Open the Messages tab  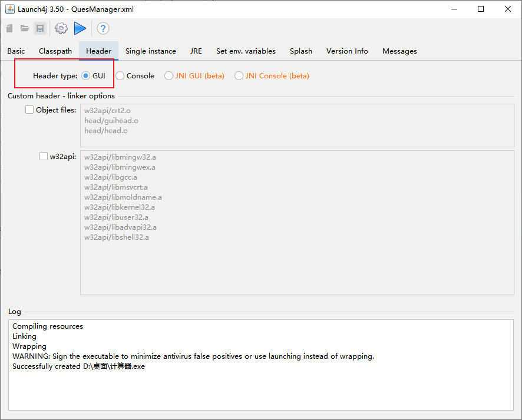[x=399, y=51]
